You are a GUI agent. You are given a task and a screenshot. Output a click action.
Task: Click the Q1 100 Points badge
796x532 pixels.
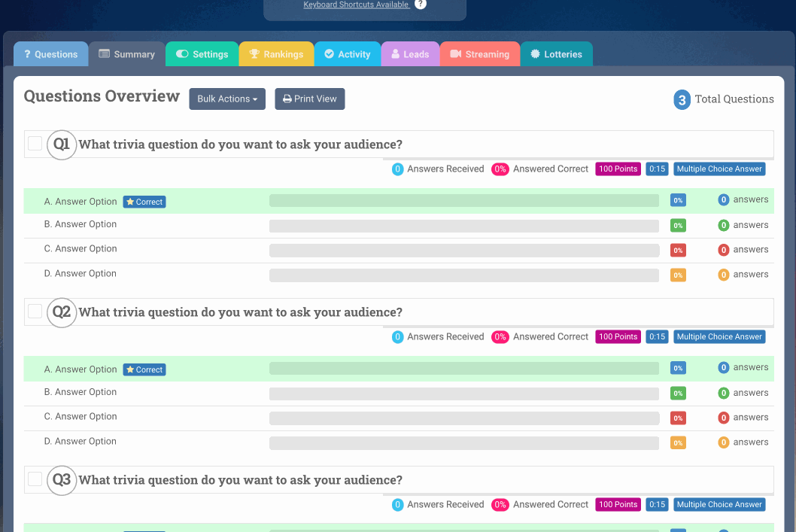tap(618, 169)
